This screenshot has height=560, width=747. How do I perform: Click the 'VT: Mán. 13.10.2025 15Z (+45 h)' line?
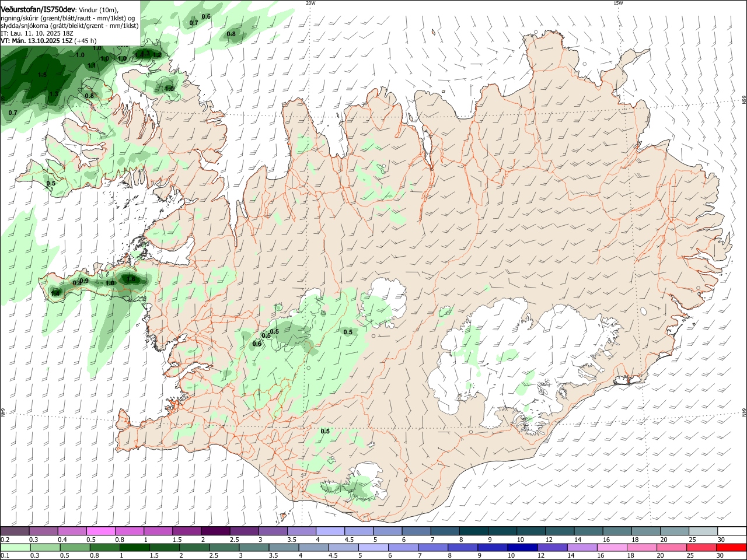click(x=48, y=41)
